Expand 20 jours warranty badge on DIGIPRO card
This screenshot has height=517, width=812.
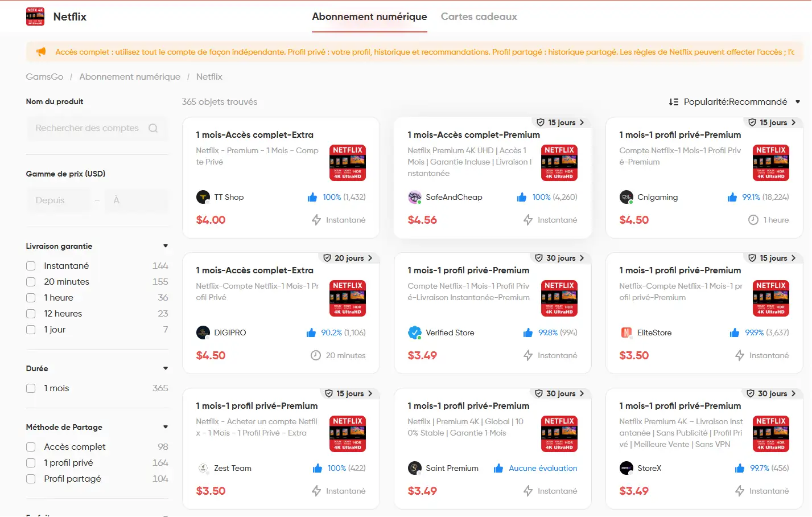(348, 258)
